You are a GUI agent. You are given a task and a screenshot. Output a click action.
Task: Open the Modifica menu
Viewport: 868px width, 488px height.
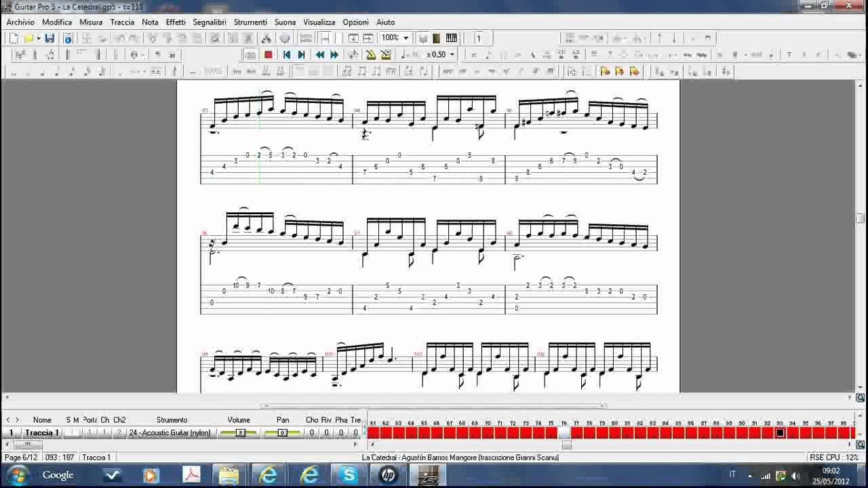[x=57, y=22]
